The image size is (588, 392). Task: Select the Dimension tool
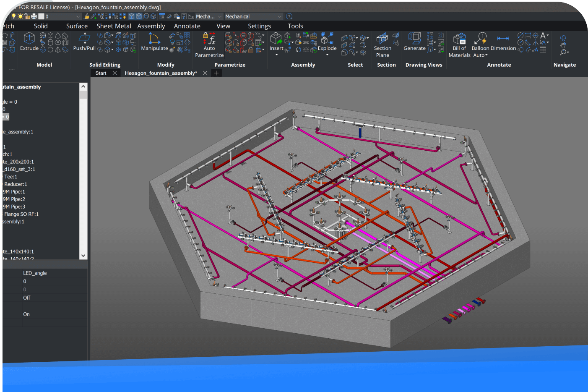pos(503,42)
